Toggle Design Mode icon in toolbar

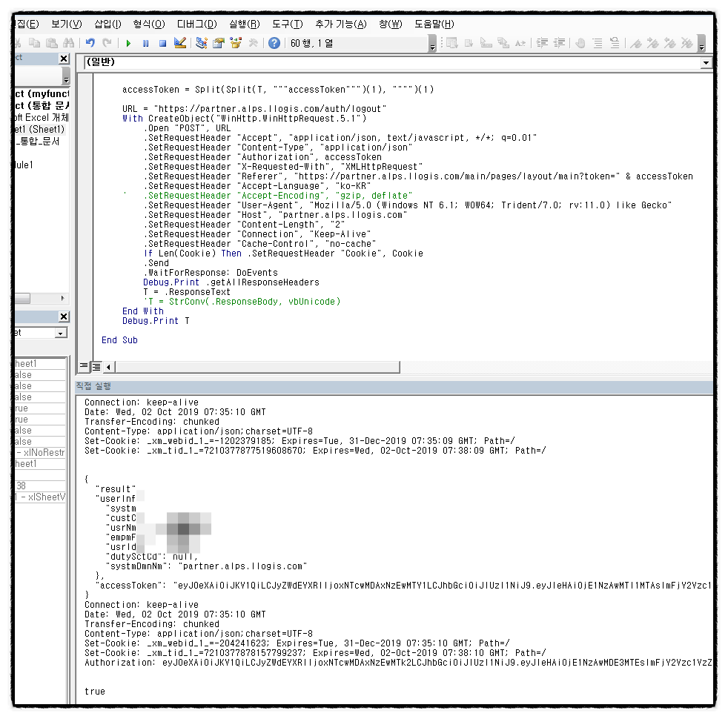[x=180, y=44]
